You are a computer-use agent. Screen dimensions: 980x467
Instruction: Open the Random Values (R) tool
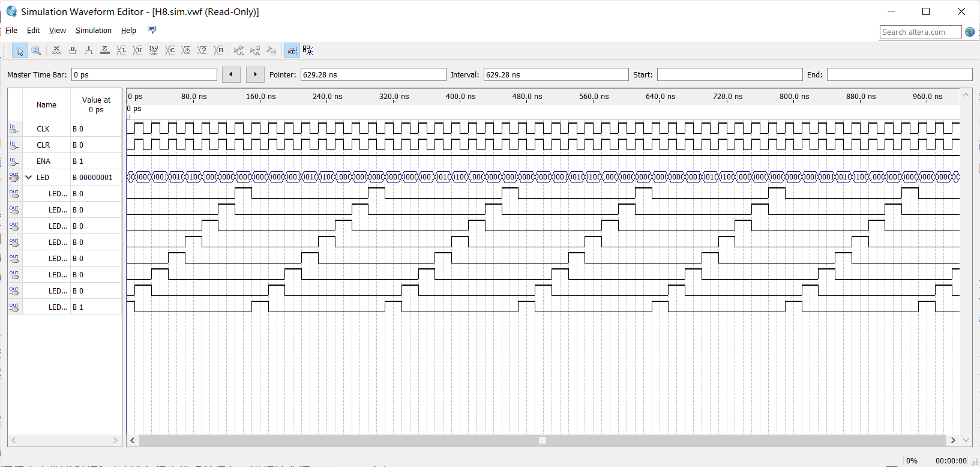tap(218, 50)
